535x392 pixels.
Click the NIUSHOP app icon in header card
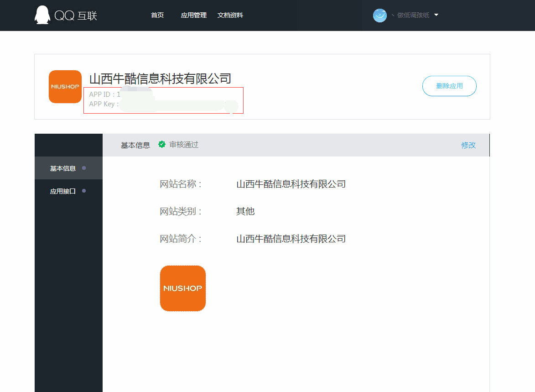[x=65, y=87]
